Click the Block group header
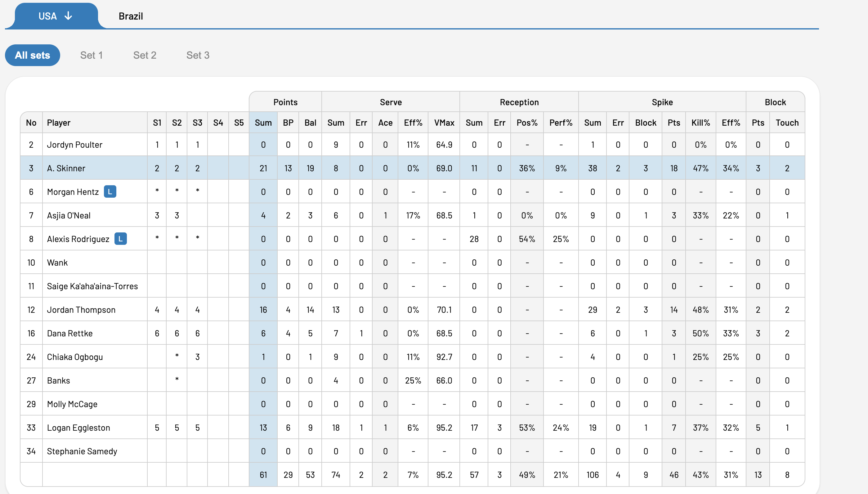868x494 pixels. point(776,102)
